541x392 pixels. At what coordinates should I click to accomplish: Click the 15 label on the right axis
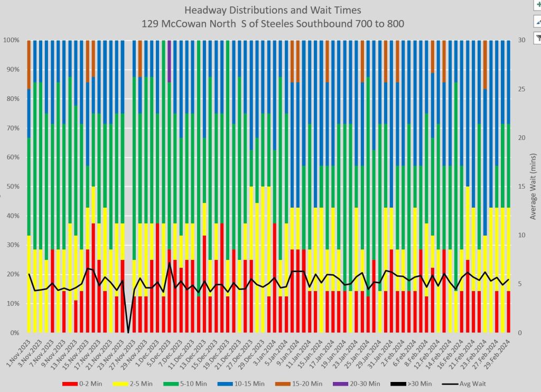(522, 186)
